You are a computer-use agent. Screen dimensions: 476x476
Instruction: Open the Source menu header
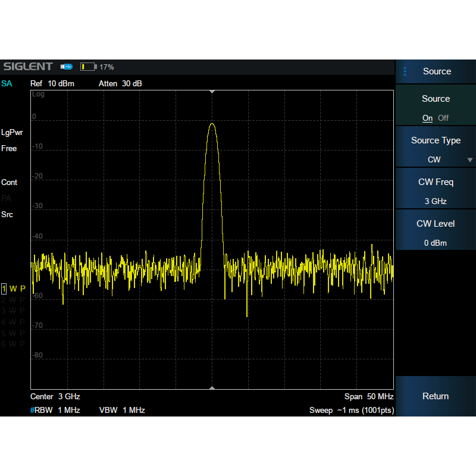(437, 71)
